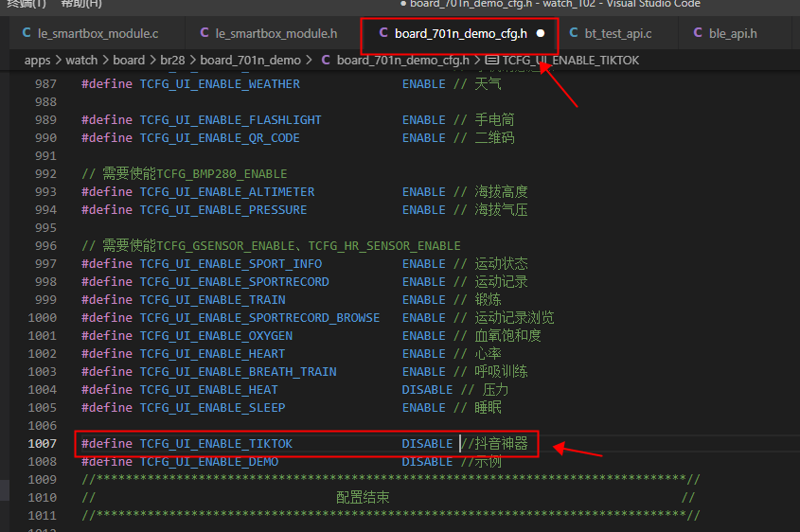Click TCFG_UI_ENABLE_WEATHER macro name
Viewport: 800px width, 532px height.
coord(220,84)
